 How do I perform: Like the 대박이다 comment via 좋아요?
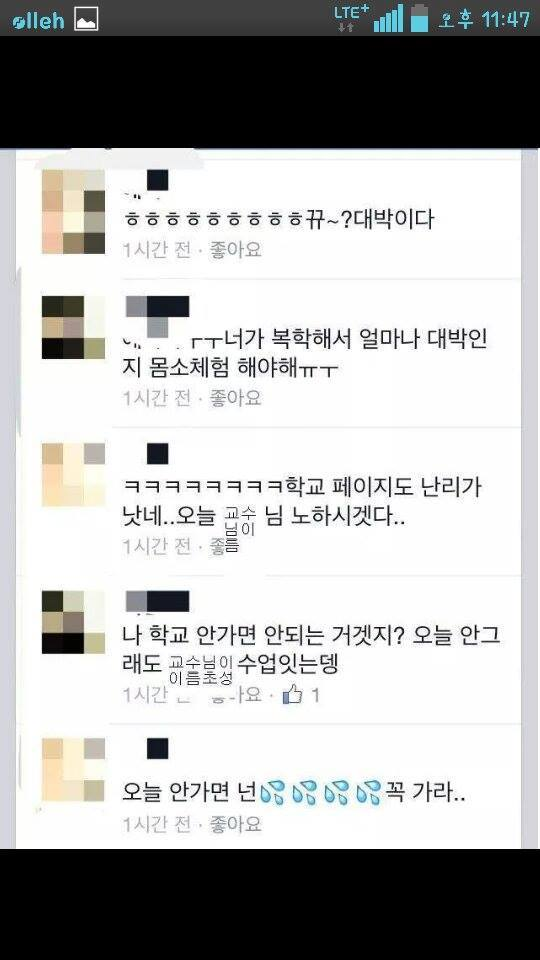point(236,250)
